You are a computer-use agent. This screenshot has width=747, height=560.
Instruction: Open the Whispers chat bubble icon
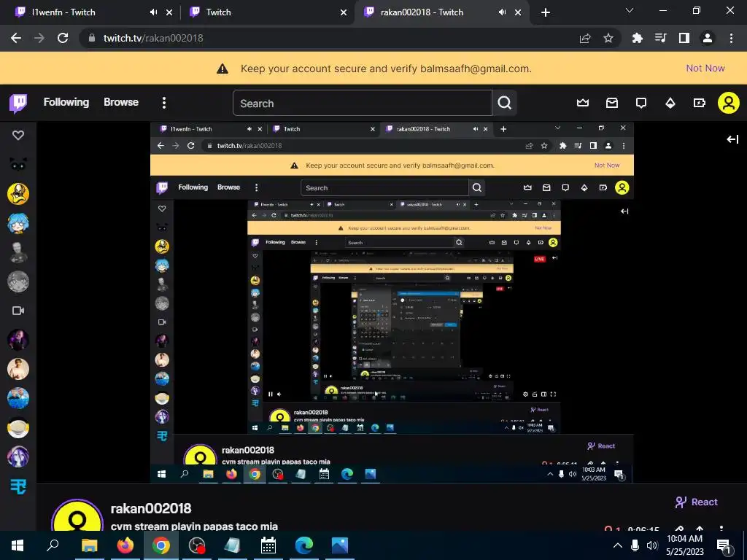641,103
